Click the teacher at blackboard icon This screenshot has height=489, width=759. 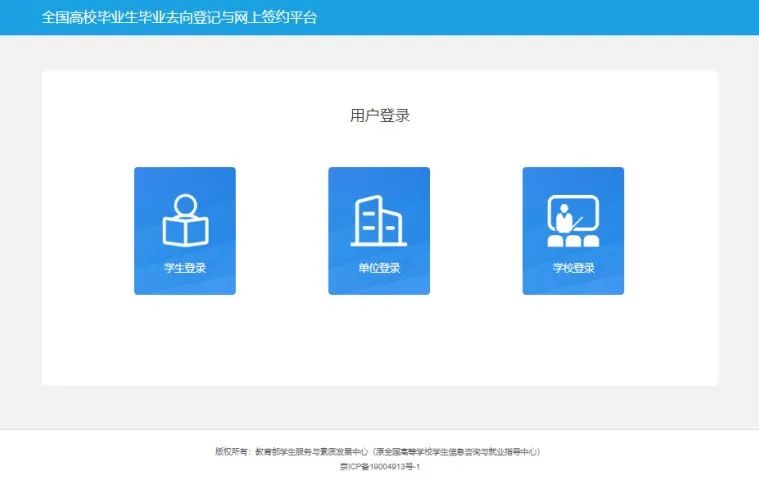click(x=573, y=220)
